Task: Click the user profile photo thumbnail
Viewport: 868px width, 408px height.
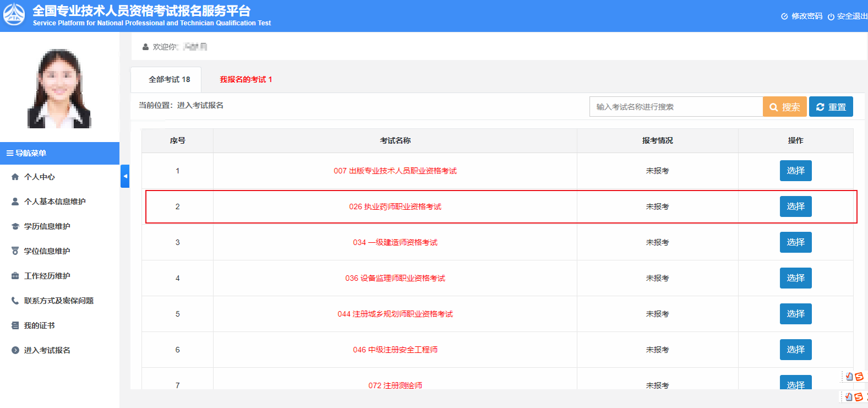Action: tap(59, 88)
